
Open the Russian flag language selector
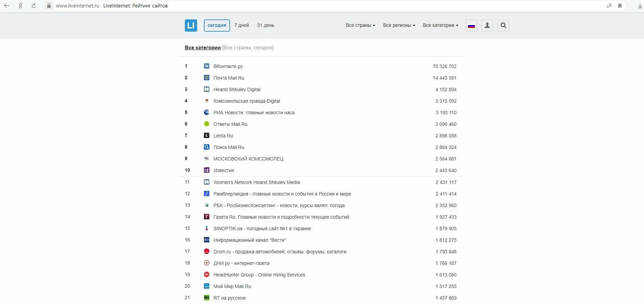(x=471, y=25)
